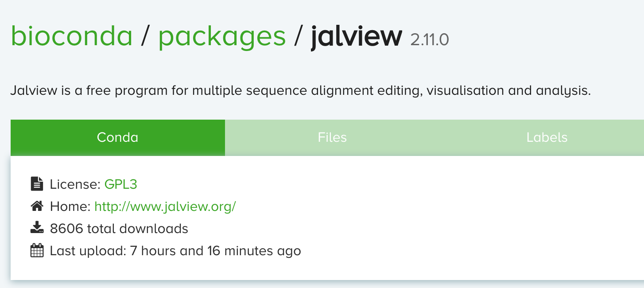Open the GPL3 license link

pyautogui.click(x=120, y=184)
